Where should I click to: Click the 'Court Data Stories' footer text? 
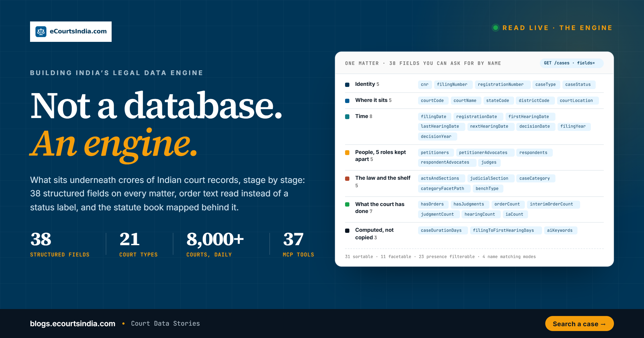point(165,324)
